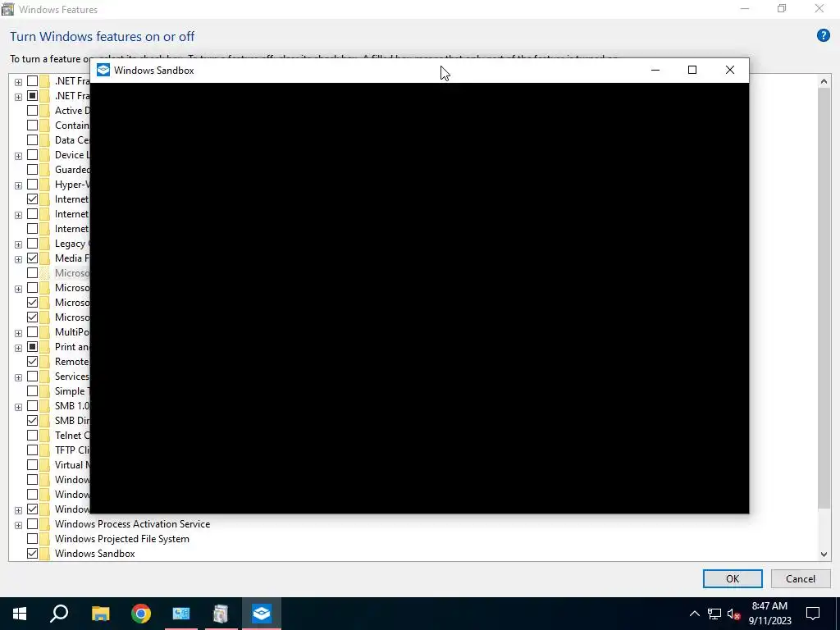Toggle the Print an feature checkbox
Viewport: 840px width, 630px height.
click(32, 347)
